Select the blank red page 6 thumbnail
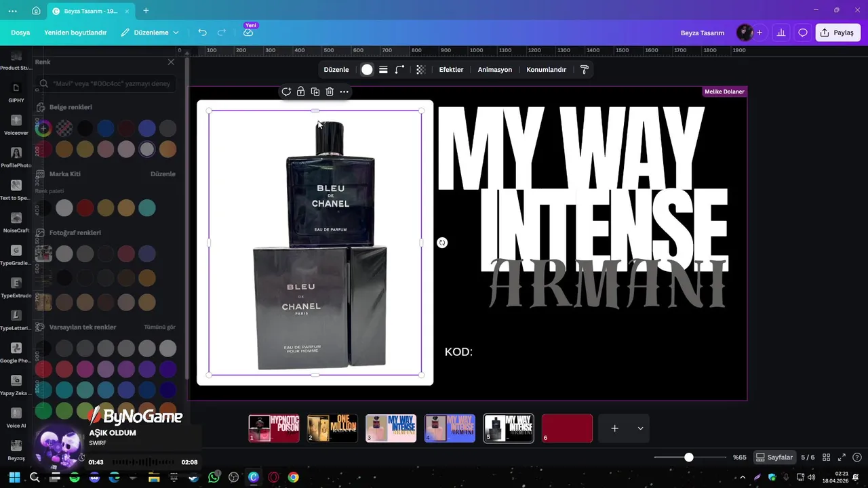The width and height of the screenshot is (868, 488). (567, 428)
